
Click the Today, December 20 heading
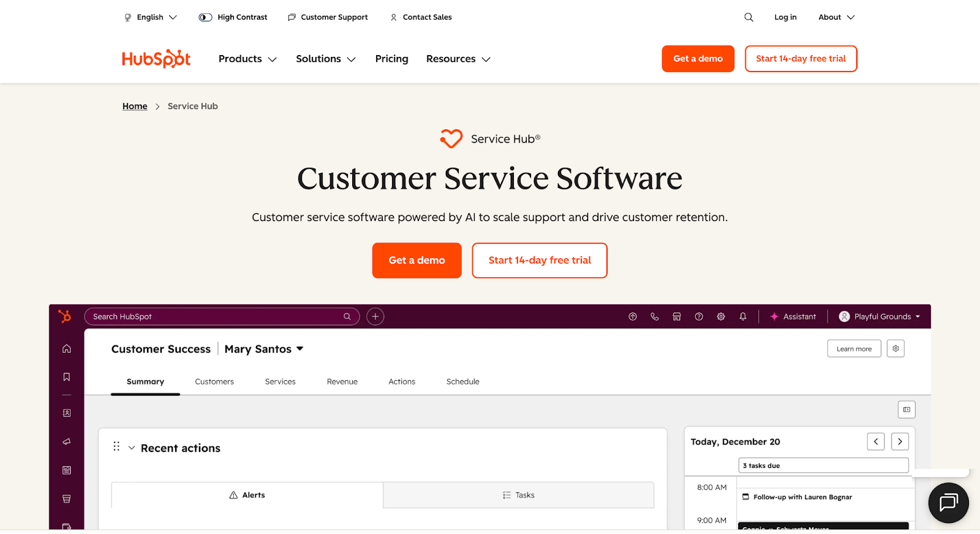tap(736, 442)
